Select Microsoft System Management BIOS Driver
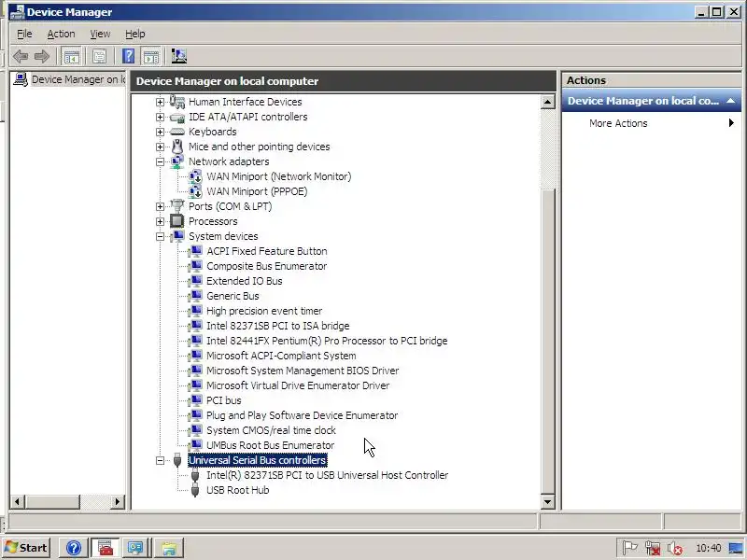This screenshot has width=747, height=560. coord(303,371)
